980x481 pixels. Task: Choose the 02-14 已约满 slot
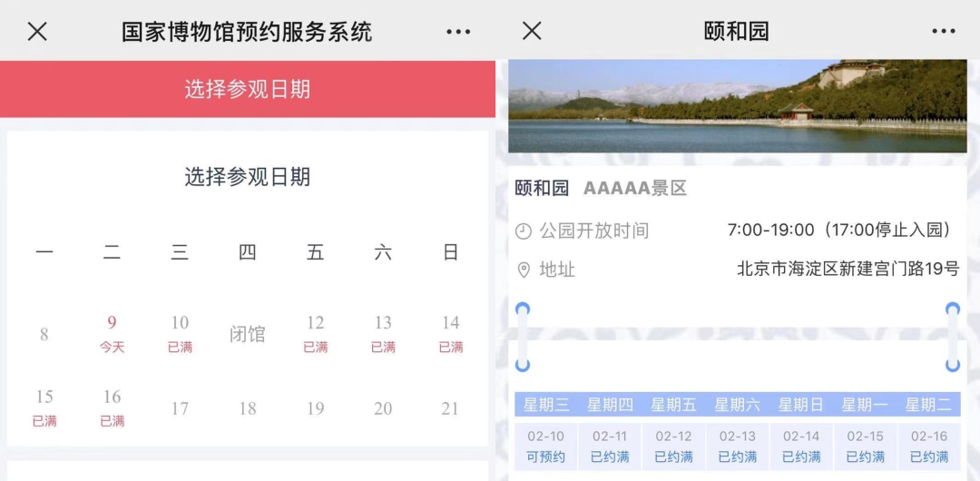800,447
